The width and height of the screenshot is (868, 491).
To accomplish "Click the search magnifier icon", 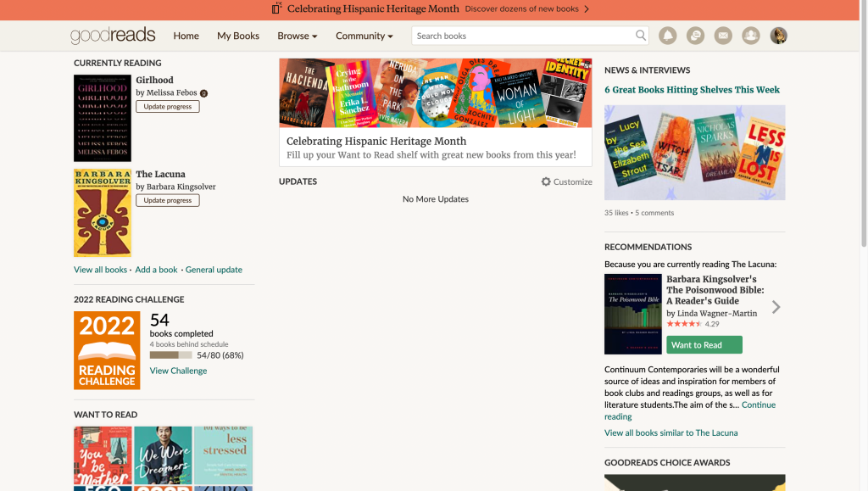I will (x=641, y=36).
